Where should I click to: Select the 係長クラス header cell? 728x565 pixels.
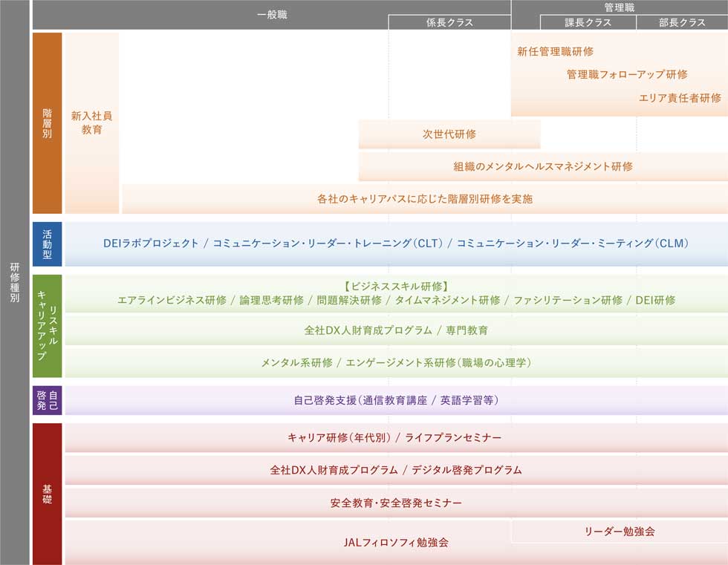click(449, 22)
